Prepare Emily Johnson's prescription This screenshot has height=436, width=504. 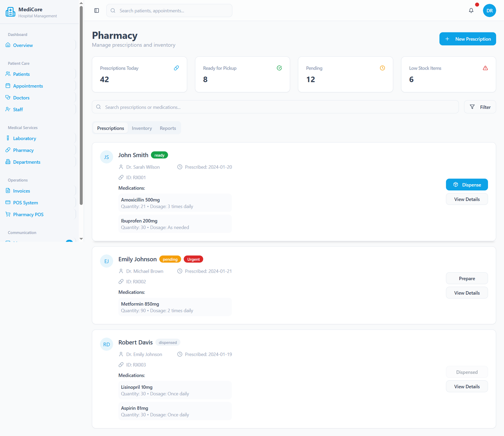point(467,279)
